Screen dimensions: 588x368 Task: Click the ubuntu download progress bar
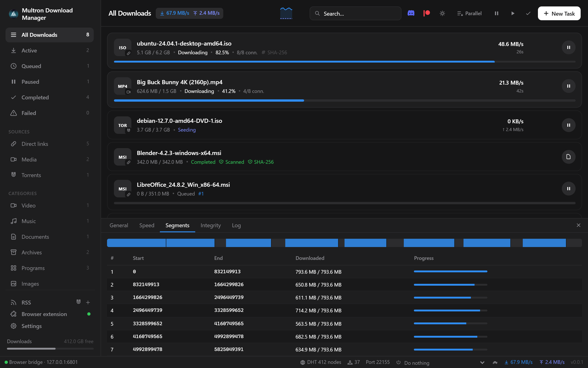pos(345,62)
